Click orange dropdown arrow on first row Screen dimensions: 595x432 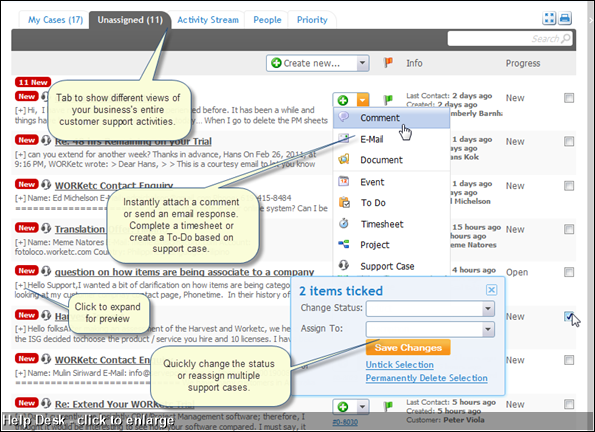(362, 100)
